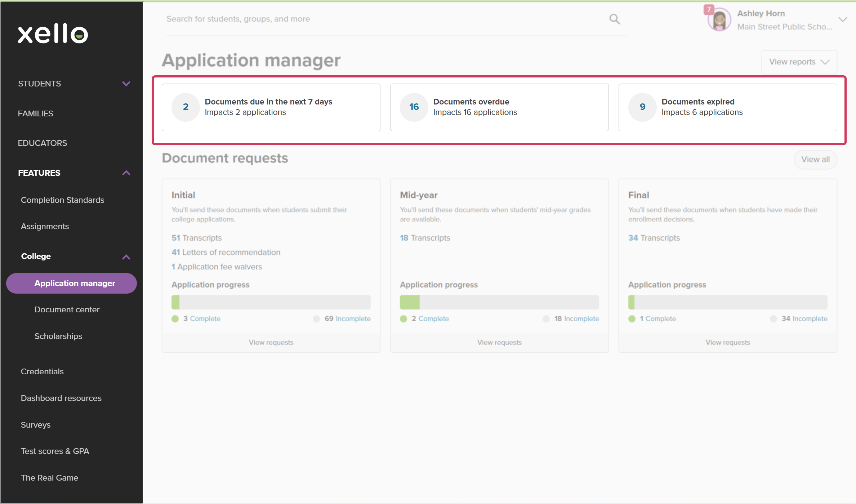
Task: Open Scholarships in the sidebar
Action: click(58, 336)
